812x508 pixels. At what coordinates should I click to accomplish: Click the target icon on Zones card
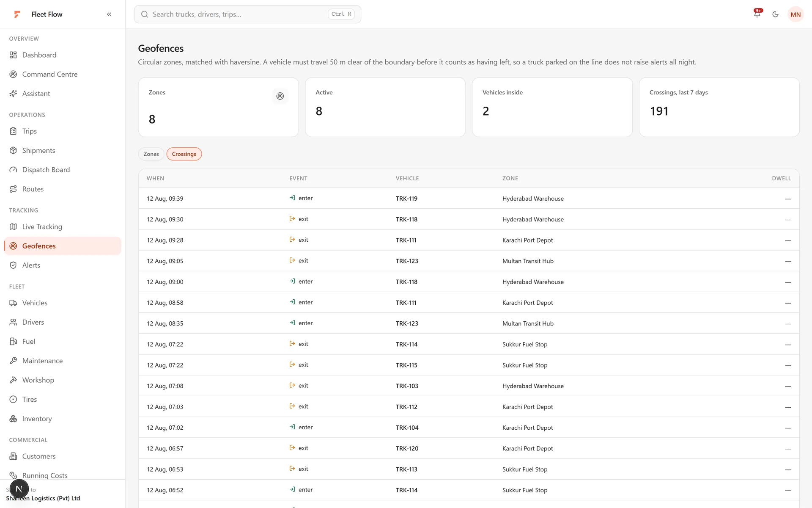point(280,96)
